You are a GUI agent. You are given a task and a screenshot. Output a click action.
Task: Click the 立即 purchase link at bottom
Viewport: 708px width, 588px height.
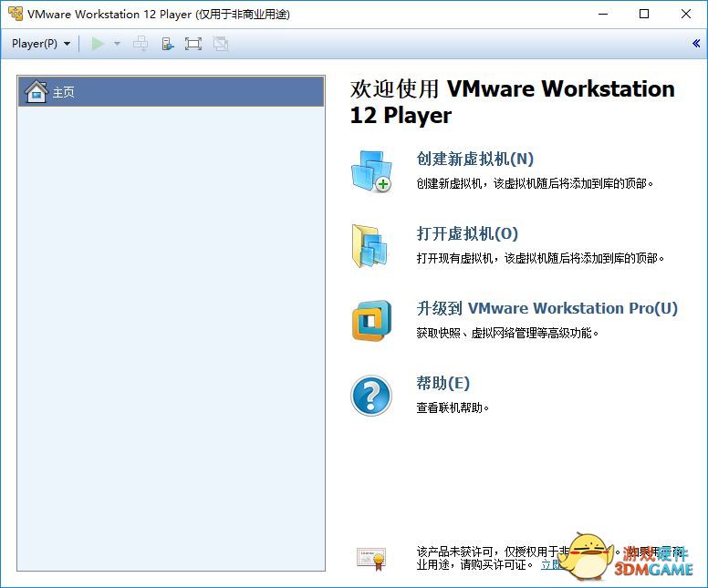(552, 564)
